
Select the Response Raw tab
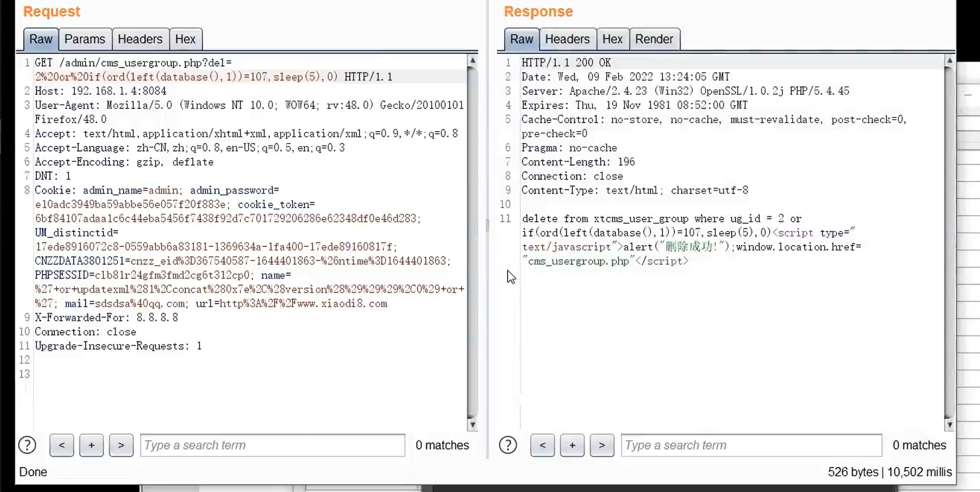coord(522,39)
